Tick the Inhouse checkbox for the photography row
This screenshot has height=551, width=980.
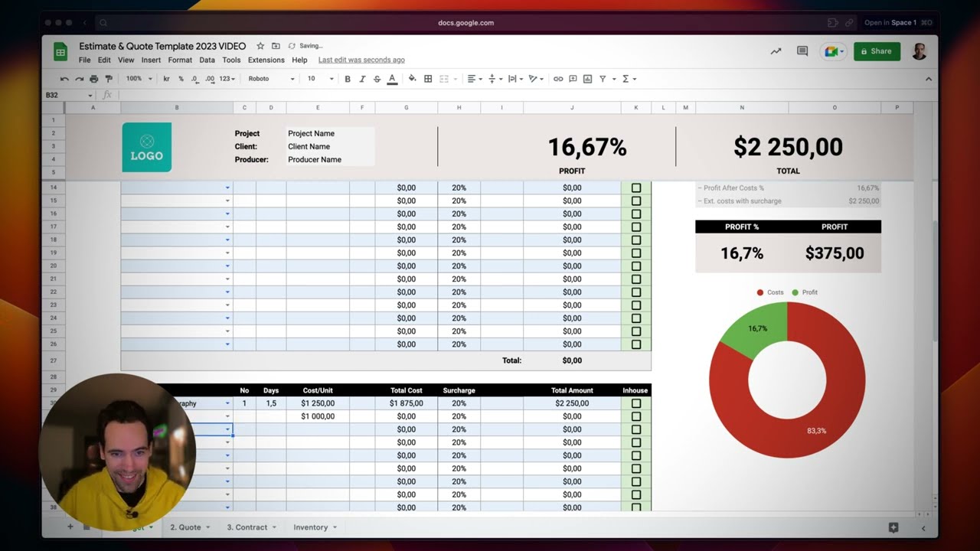tap(636, 403)
